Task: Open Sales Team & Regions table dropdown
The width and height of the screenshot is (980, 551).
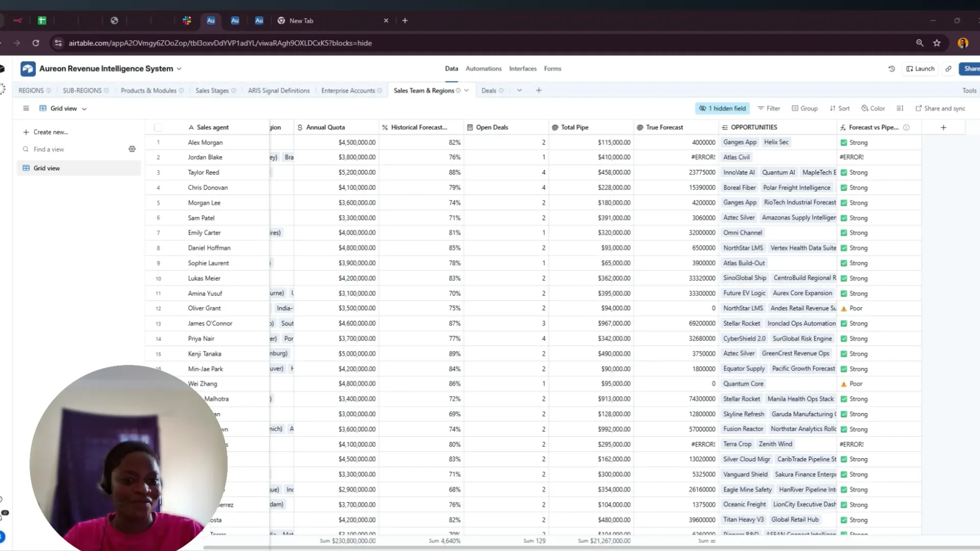Action: click(x=467, y=90)
